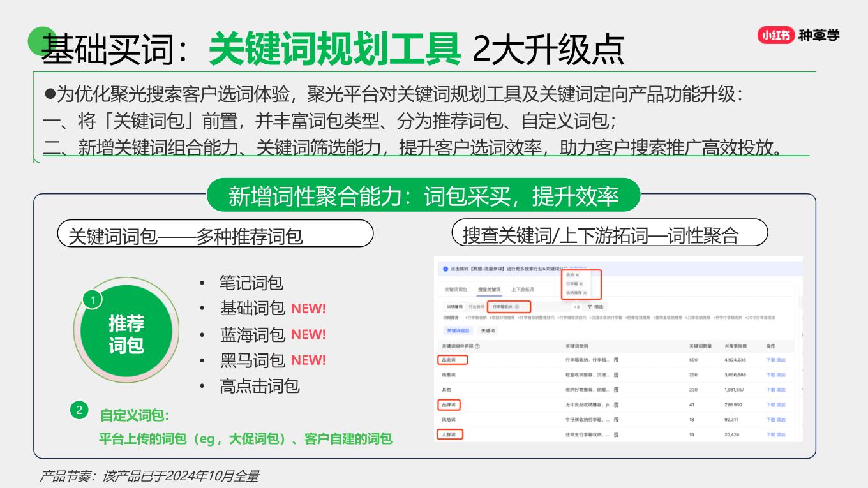868x488 pixels.
Task: Select the 搜查关键词 tab
Action: pyautogui.click(x=490, y=290)
